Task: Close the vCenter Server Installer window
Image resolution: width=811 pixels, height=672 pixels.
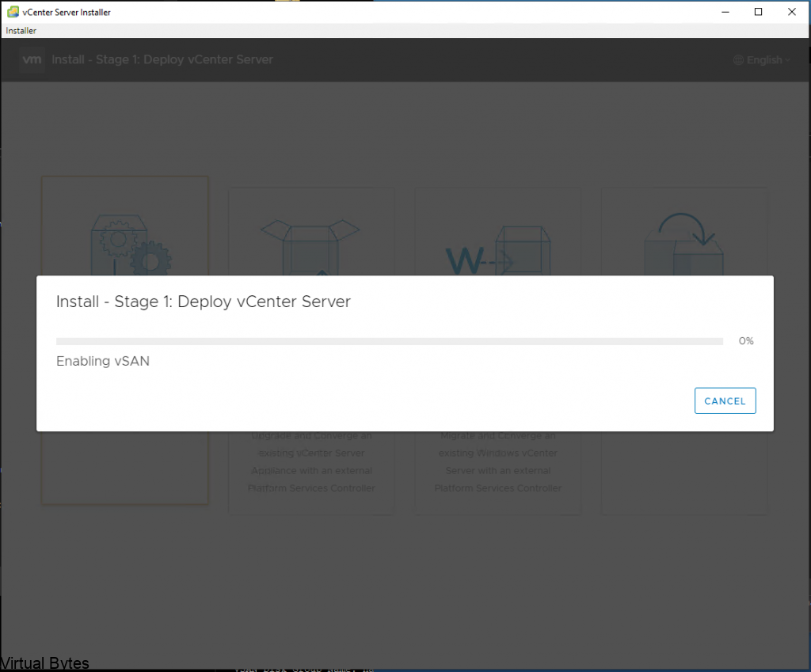Action: [x=792, y=12]
